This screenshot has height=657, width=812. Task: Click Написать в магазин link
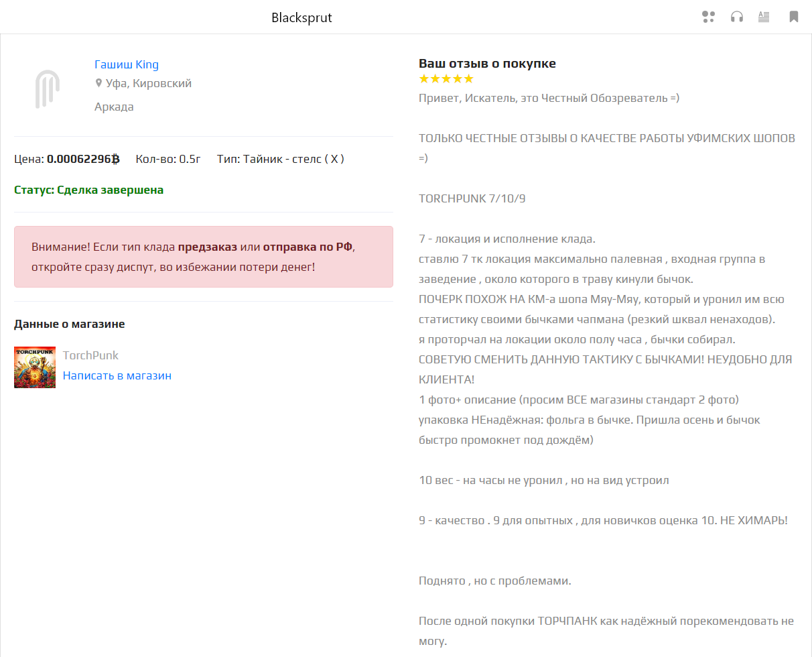pyautogui.click(x=117, y=375)
